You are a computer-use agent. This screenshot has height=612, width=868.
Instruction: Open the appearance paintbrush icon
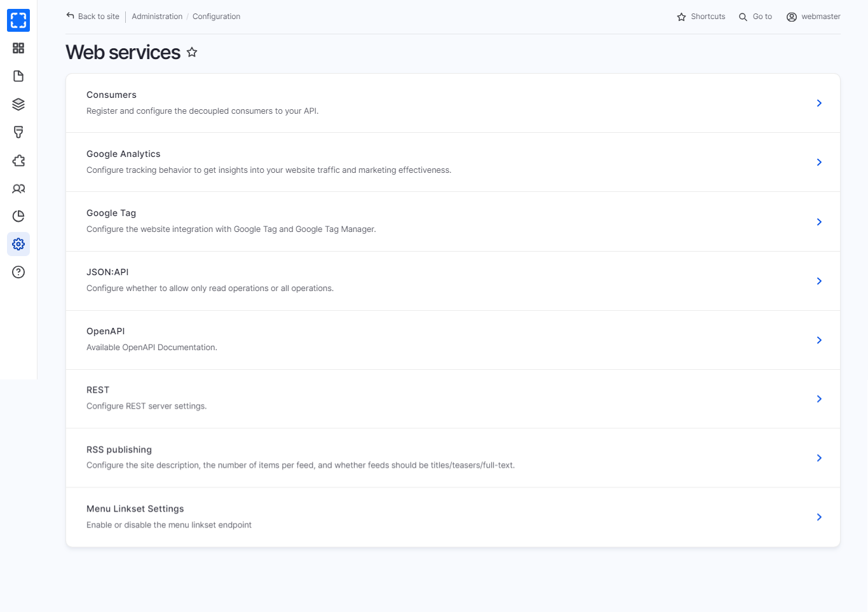tap(18, 132)
